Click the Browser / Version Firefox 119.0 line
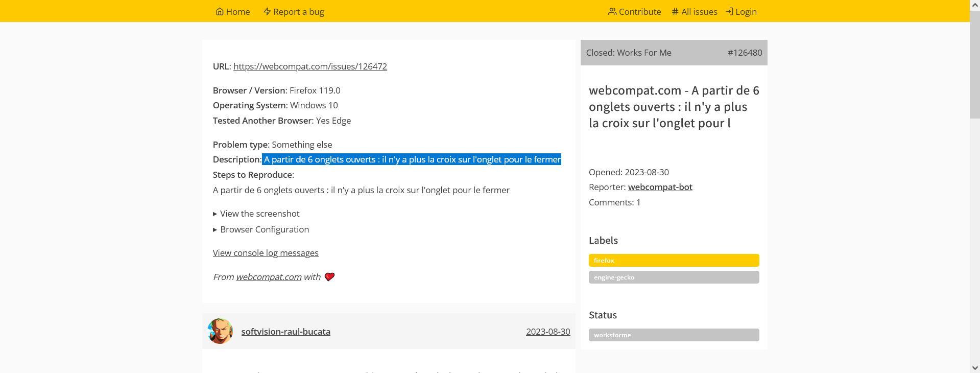 (276, 90)
